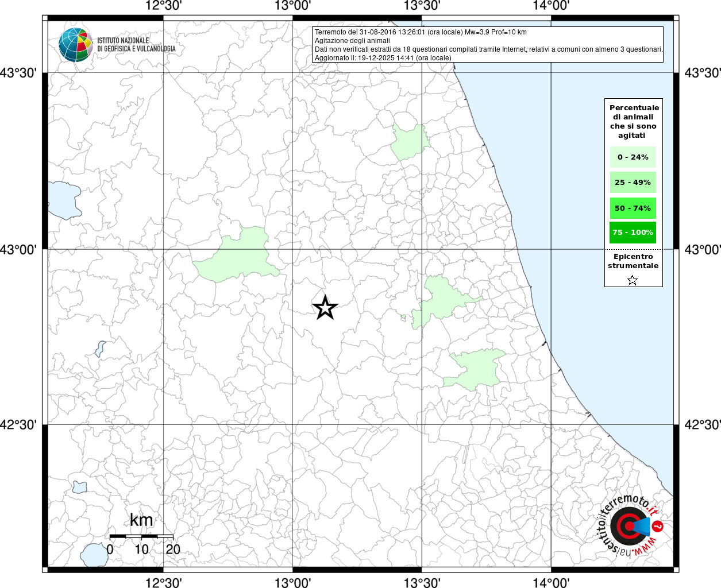Click the black epicenter star on the map
Viewport: 721px width, 588px height.
[x=325, y=308]
